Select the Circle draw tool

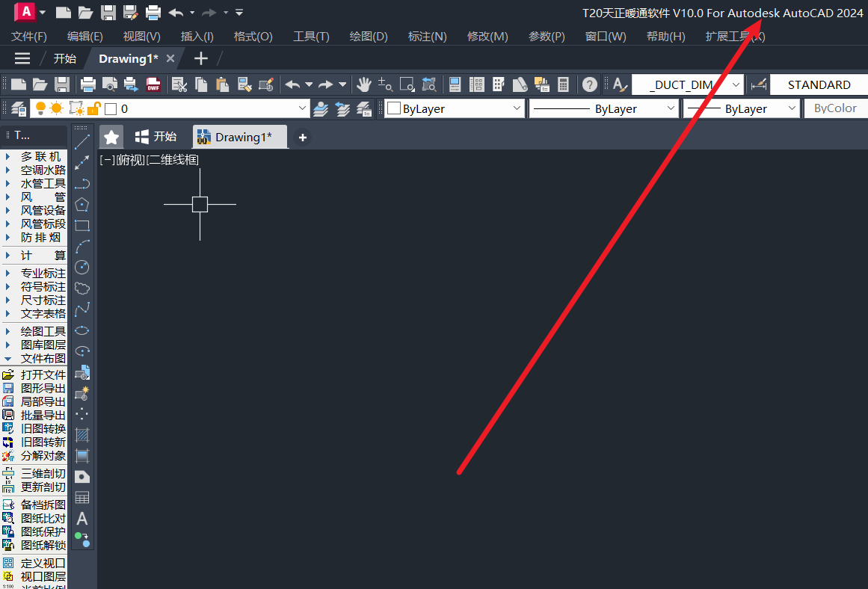point(82,267)
